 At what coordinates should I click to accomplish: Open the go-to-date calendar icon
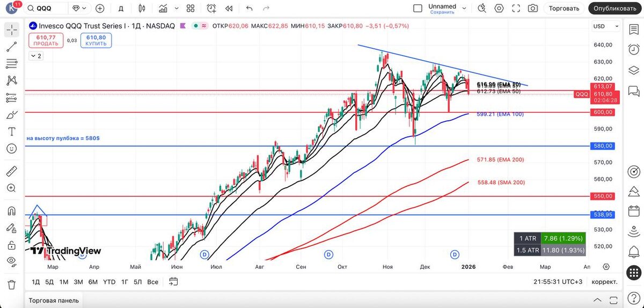pyautogui.click(x=173, y=281)
